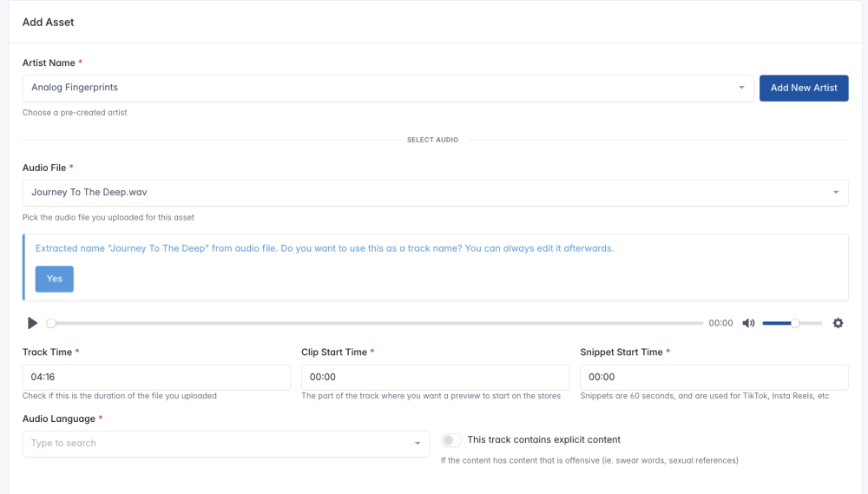The height and width of the screenshot is (494, 868).
Task: Toggle explicit content switch
Action: (x=451, y=440)
